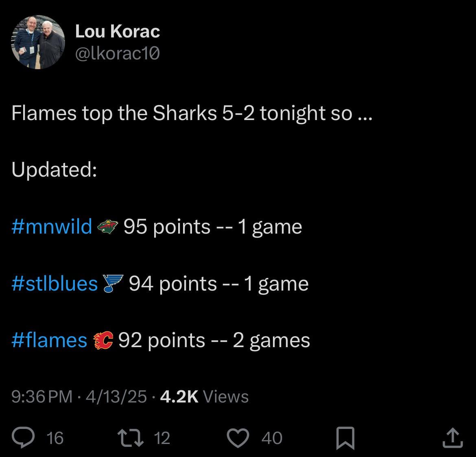Open Lou Korac's profile picture

pos(38,42)
